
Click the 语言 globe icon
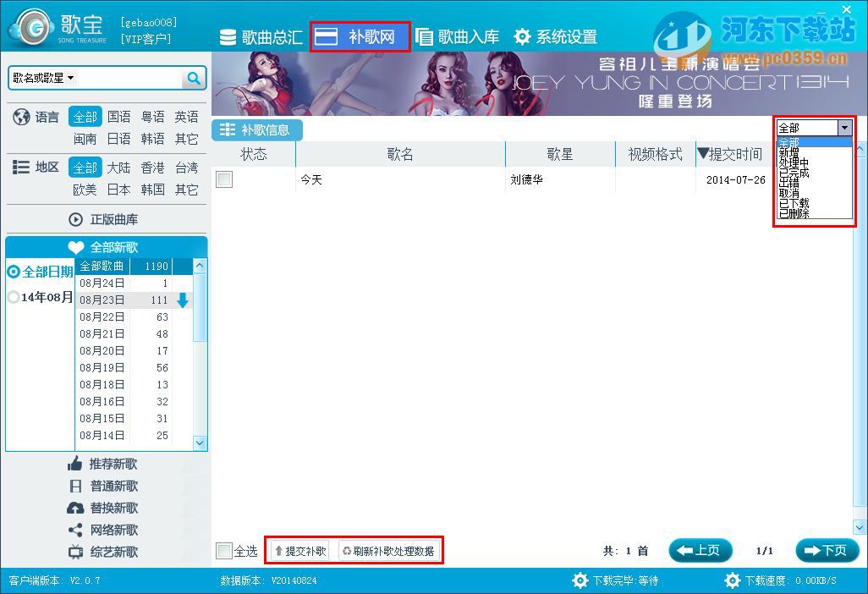coord(23,117)
